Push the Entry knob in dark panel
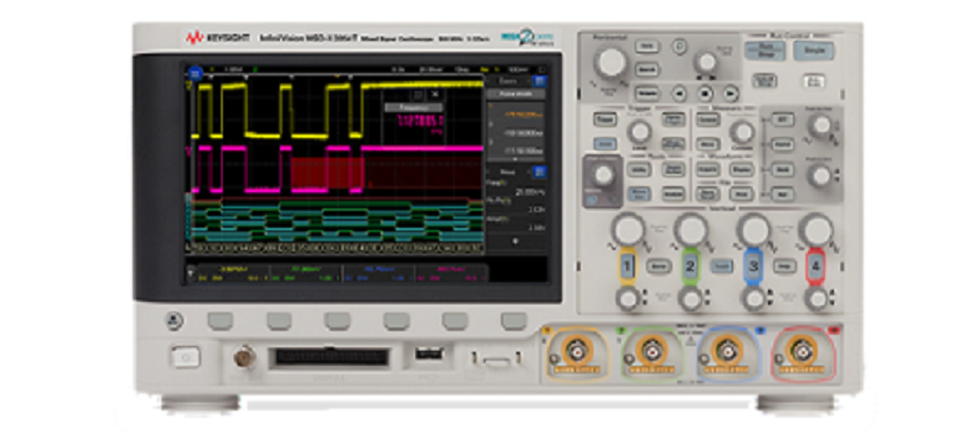Viewport: 980px width, 438px height. (602, 175)
